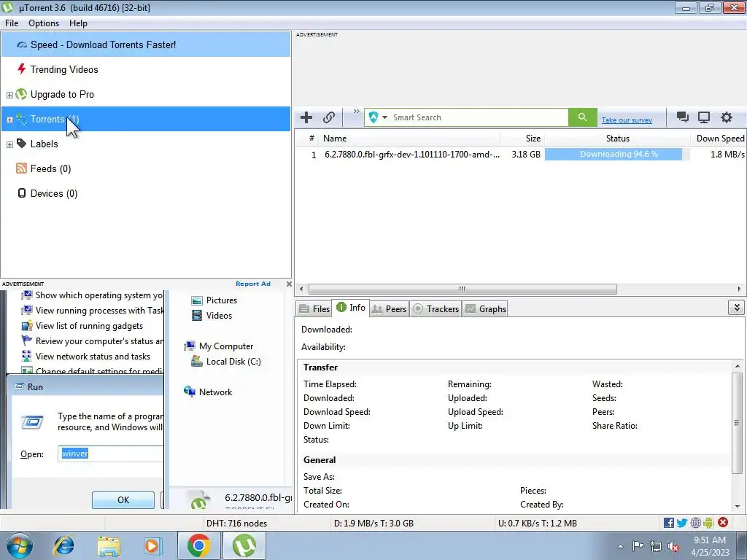Open the Options menu
Screen dimensions: 747x560
pyautogui.click(x=44, y=23)
